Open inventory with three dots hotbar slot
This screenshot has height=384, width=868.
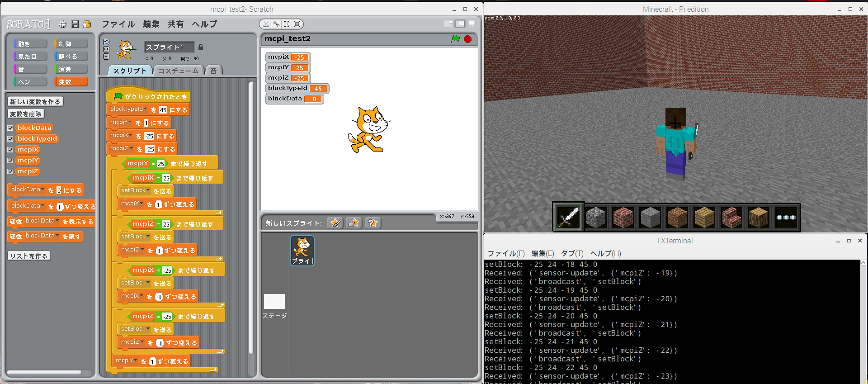point(786,218)
